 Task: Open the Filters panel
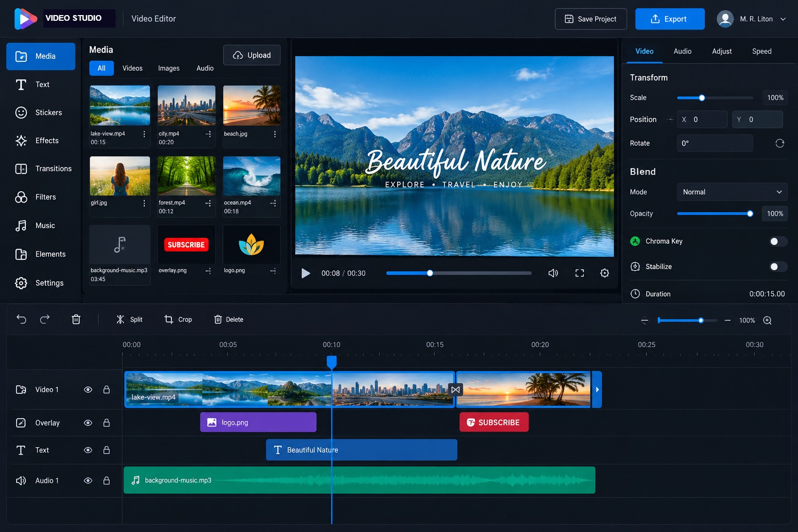[41, 197]
